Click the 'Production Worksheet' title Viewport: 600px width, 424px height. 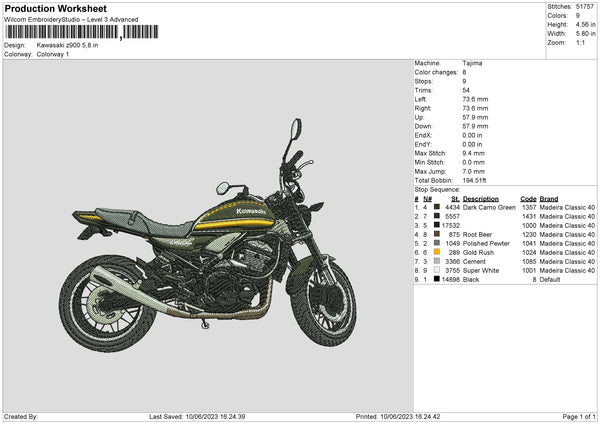point(55,8)
